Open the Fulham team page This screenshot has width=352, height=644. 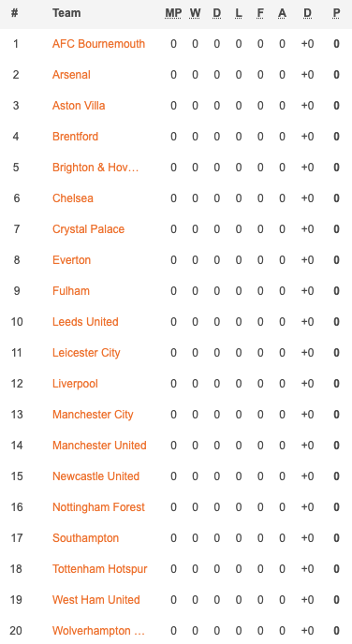tap(70, 291)
